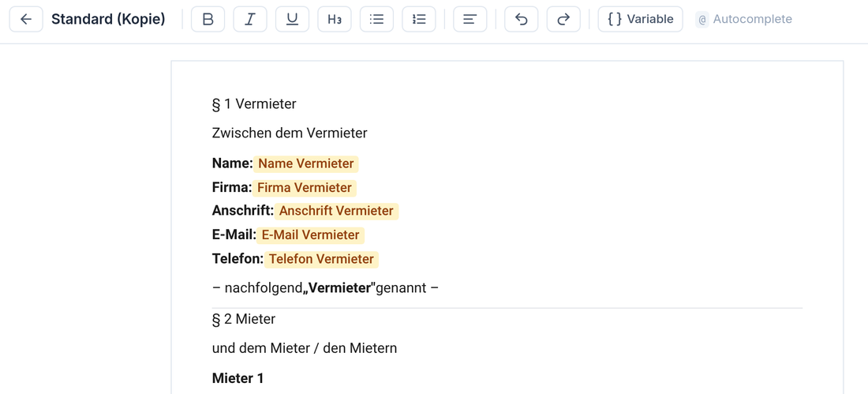Select the Anschrift Vermieter variable chip
868x394 pixels.
[x=337, y=211]
